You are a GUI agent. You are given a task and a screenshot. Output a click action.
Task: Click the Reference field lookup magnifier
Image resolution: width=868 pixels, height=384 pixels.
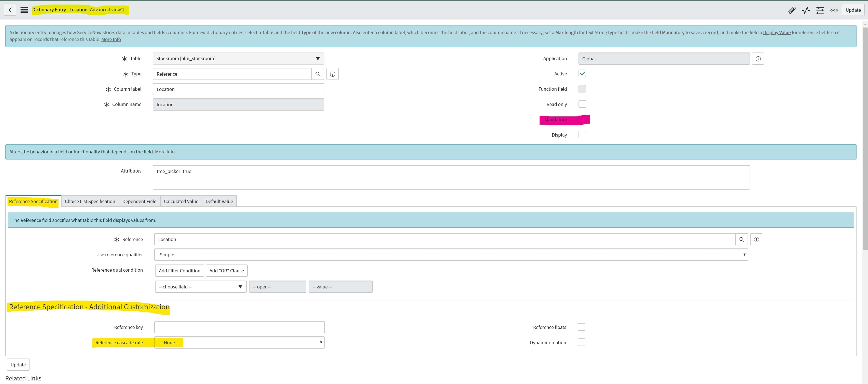(x=741, y=239)
